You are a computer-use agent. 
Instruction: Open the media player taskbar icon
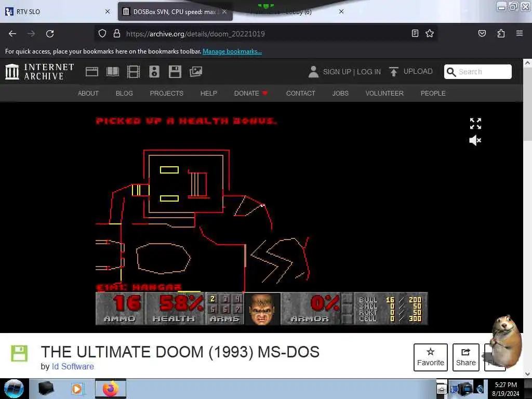click(x=77, y=389)
